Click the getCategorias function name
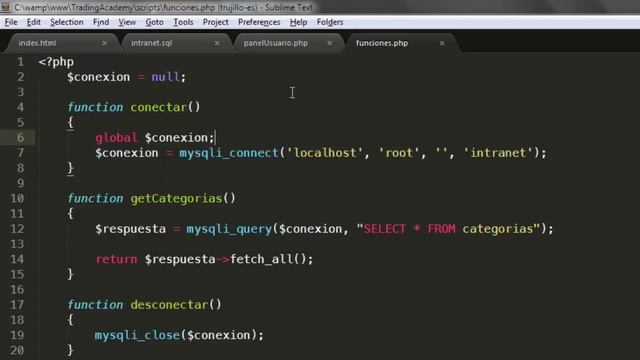Screen dimensions: 640x360 [176, 198]
